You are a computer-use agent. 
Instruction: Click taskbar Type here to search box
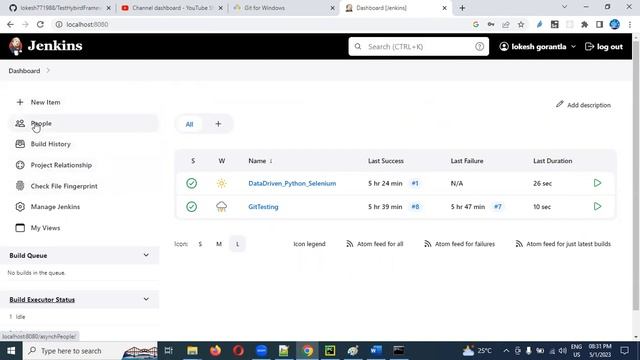[x=91, y=351]
